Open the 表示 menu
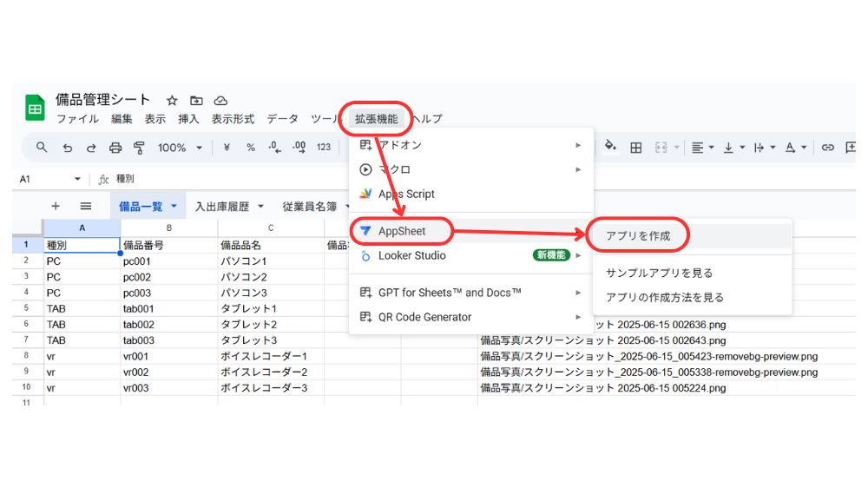The width and height of the screenshot is (868, 488). click(155, 119)
